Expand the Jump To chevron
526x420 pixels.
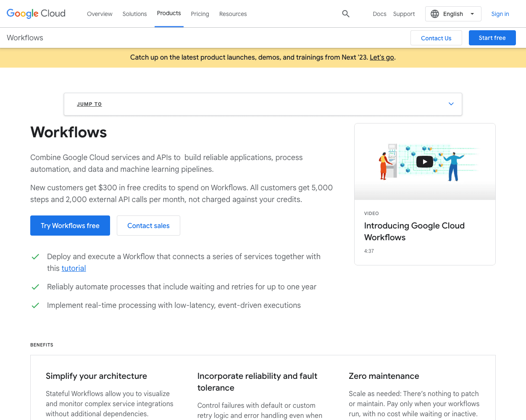[x=451, y=104]
